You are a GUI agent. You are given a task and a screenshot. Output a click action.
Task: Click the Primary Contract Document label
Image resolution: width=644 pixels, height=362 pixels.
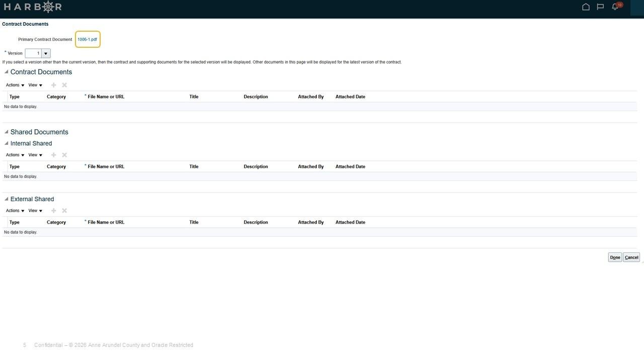[x=45, y=39]
